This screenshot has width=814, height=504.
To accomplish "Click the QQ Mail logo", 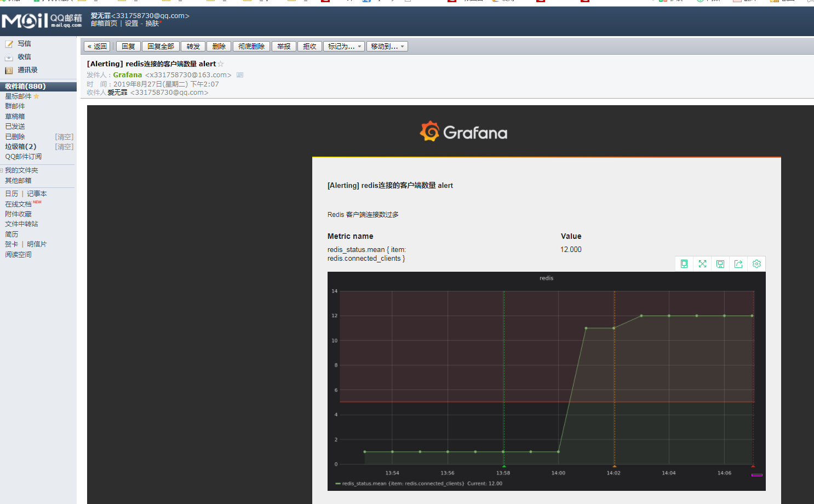I will tap(42, 21).
